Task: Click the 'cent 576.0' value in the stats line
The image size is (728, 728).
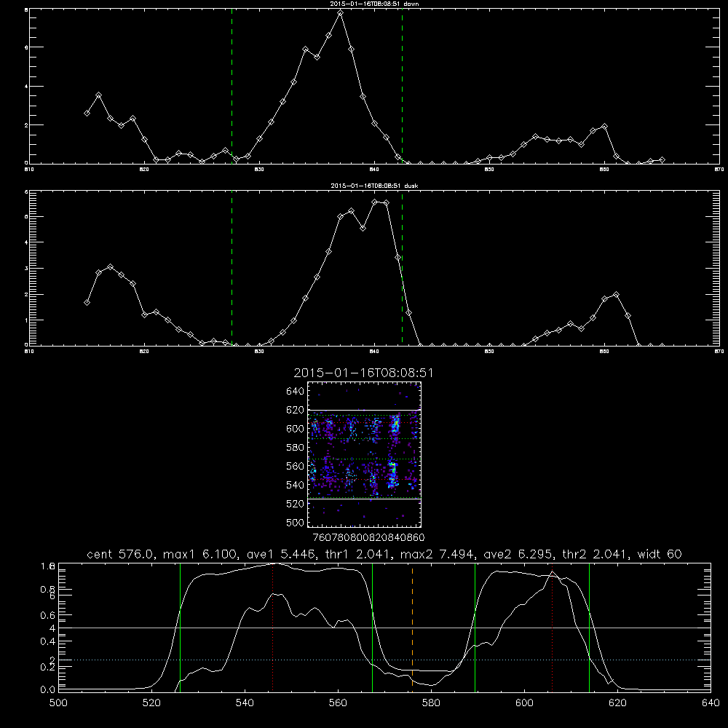Action: point(121,554)
